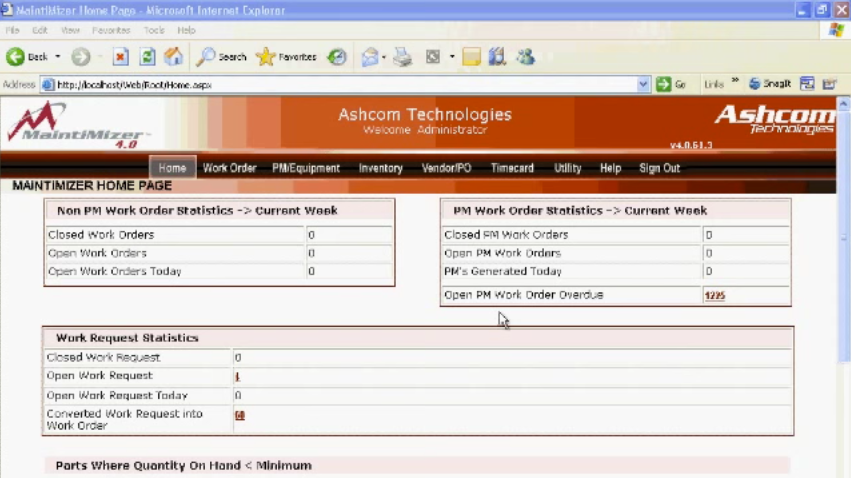Stop page loading with red X icon

pyautogui.click(x=120, y=56)
